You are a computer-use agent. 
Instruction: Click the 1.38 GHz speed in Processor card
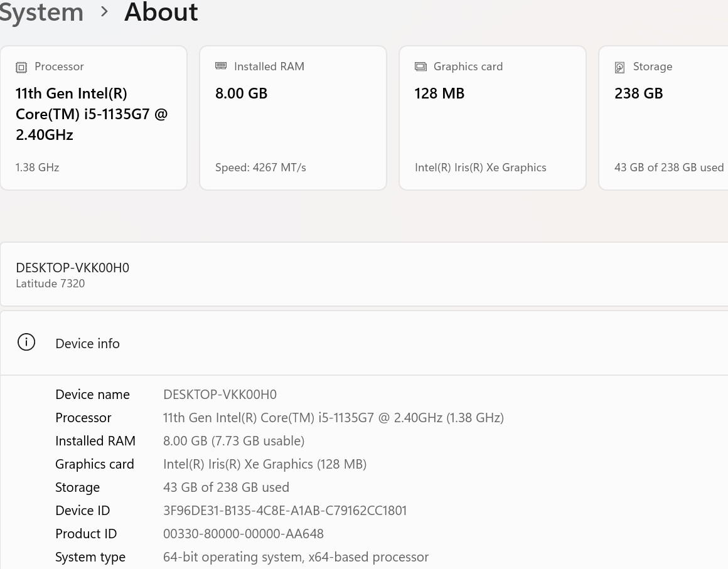click(x=37, y=168)
